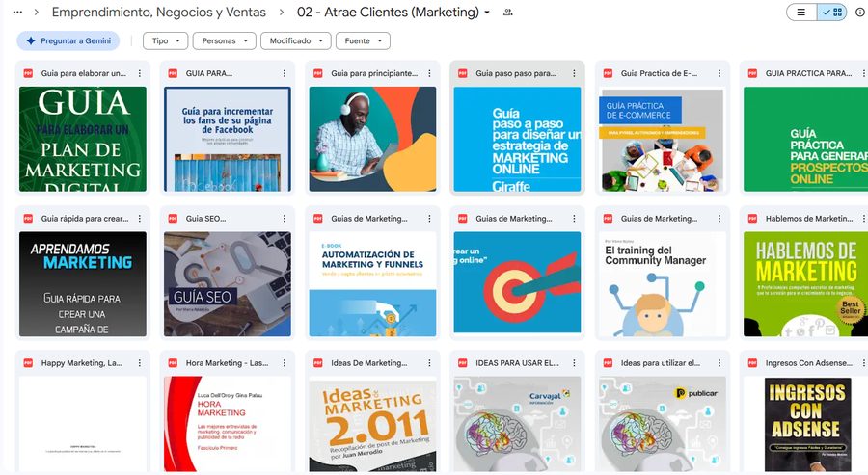This screenshot has height=475, width=868.
Task: Click the PDF icon of 'Guia paso paso para...'
Action: (463, 73)
